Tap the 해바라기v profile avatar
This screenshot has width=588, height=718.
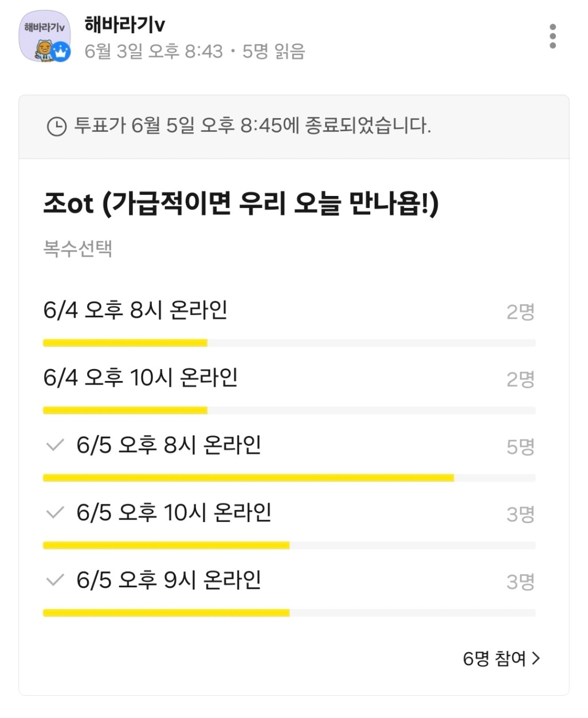tap(45, 37)
